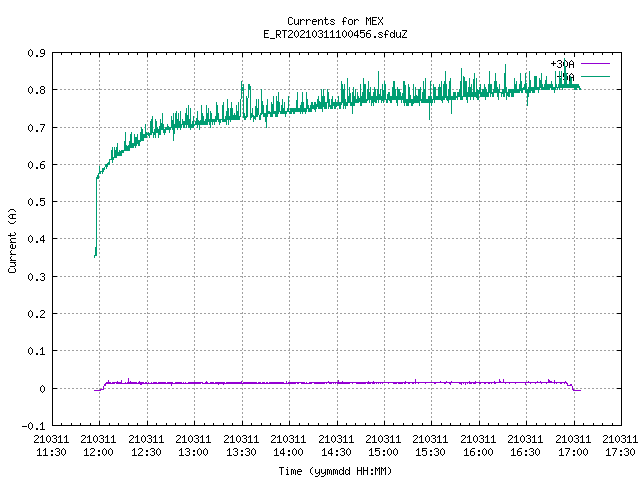Click the 12:30 x-axis time label
Image resolution: width=640 pixels, height=480 pixels.
tap(146, 452)
